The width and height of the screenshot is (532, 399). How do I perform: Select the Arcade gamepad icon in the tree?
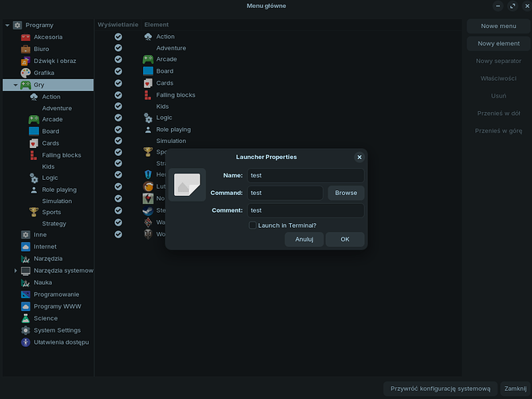(34, 120)
